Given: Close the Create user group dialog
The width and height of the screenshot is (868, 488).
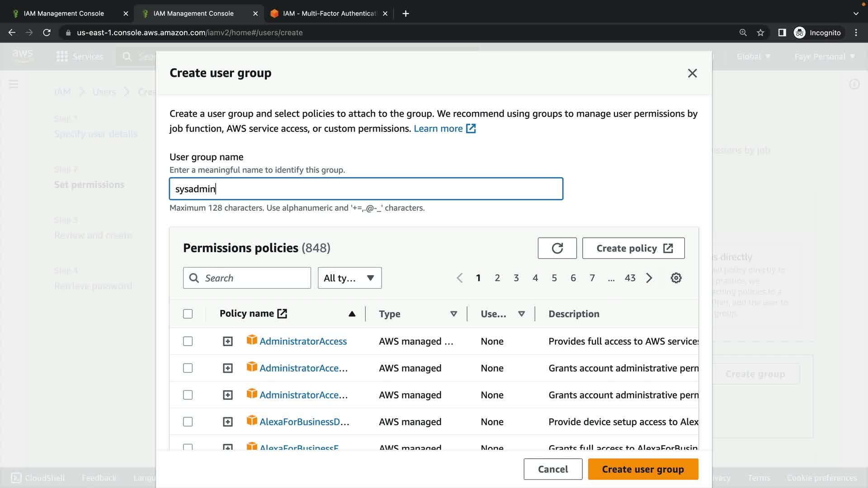Looking at the screenshot, I should click(692, 73).
